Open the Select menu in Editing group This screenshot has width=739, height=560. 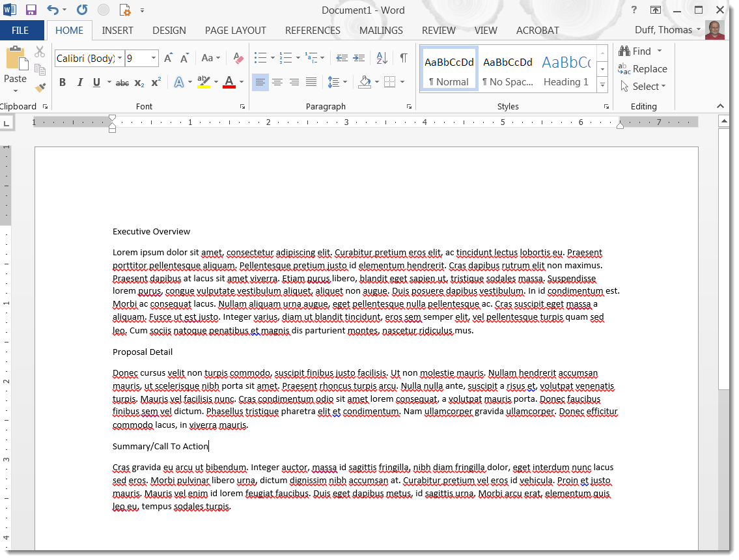pos(643,86)
